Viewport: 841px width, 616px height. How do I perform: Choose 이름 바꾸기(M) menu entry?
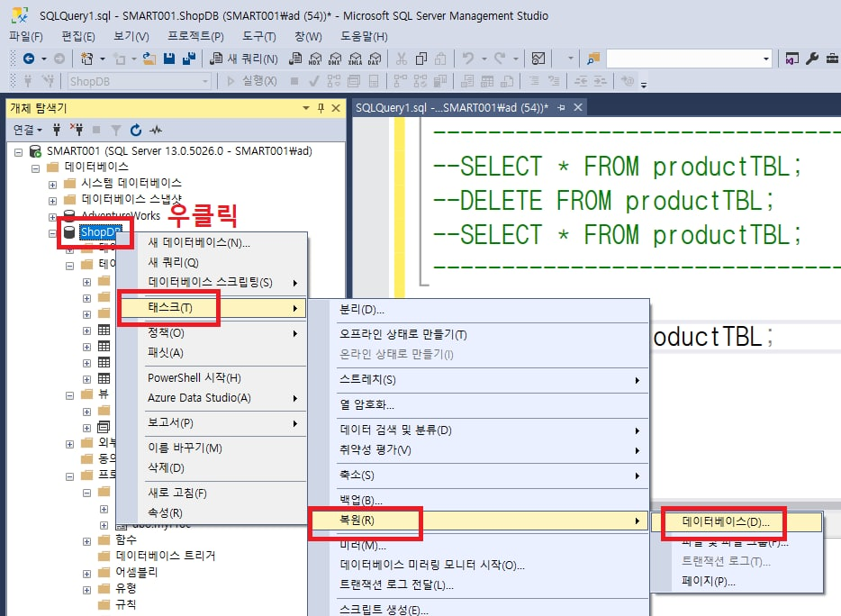click(212, 448)
